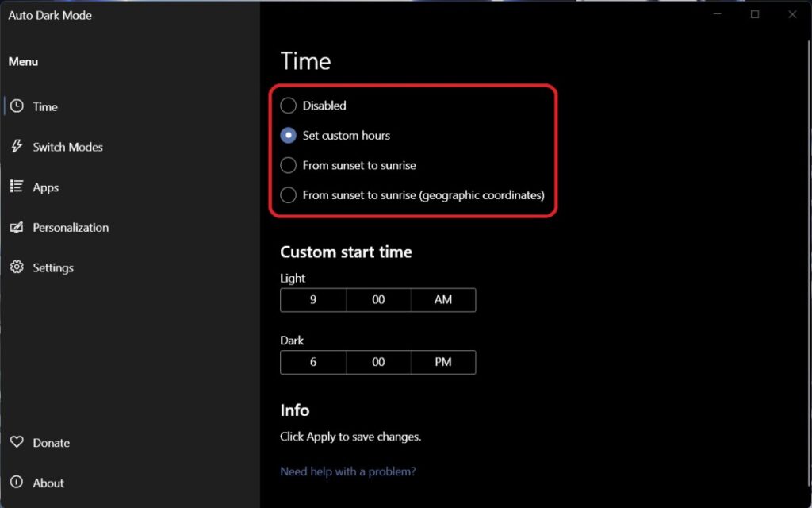
Task: Maximize the Auto Dark Mode window
Action: tap(755, 14)
